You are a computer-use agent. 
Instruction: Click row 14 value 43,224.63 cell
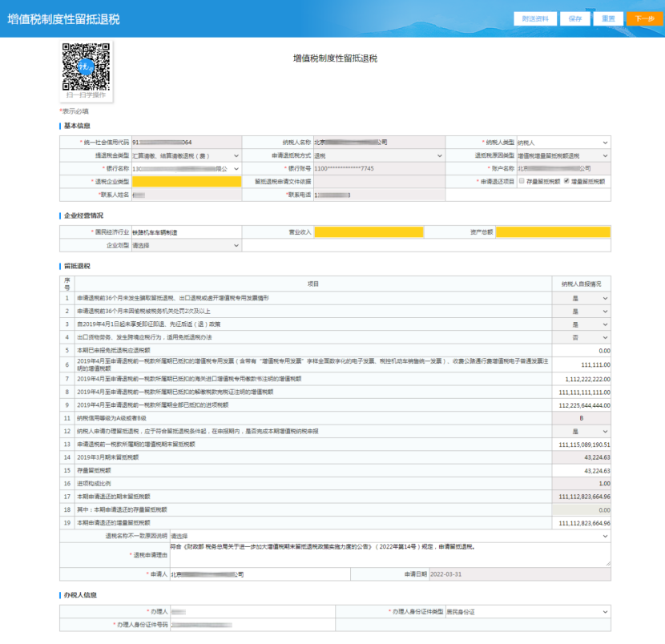[x=582, y=457]
